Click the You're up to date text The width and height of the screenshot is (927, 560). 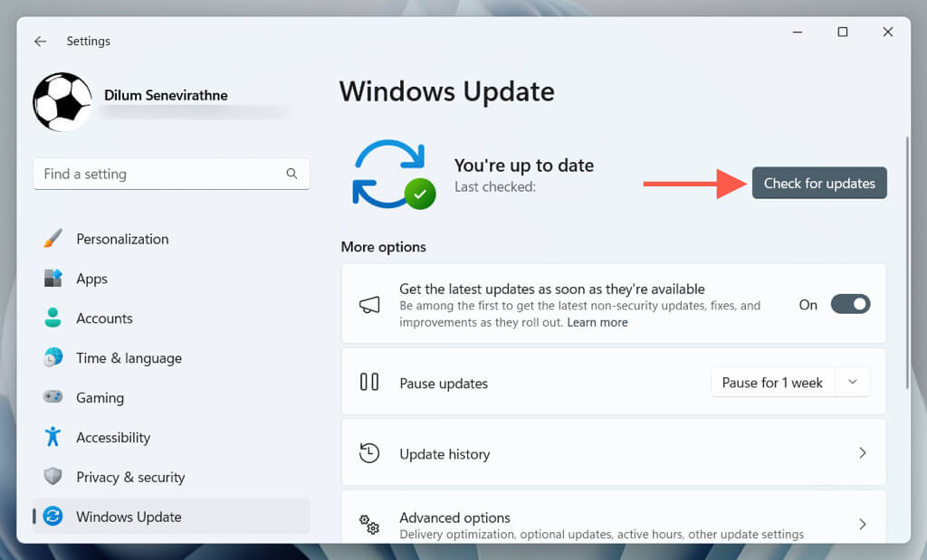click(524, 166)
